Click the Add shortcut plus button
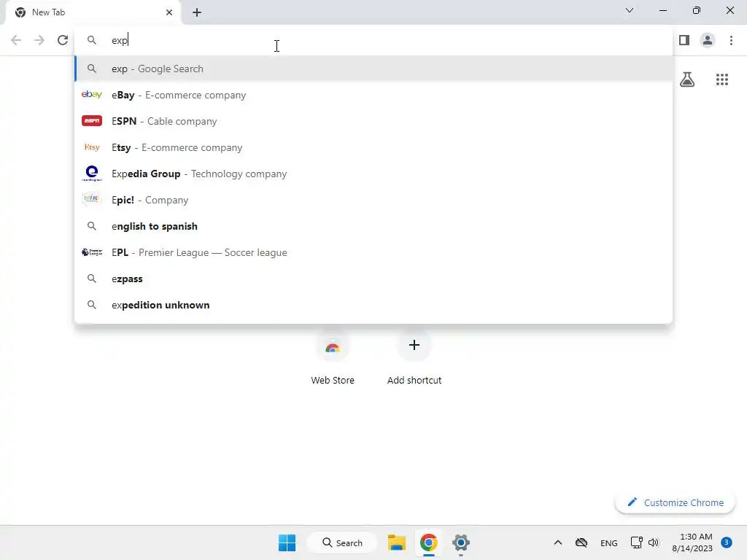The width and height of the screenshot is (747, 560). pyautogui.click(x=414, y=345)
